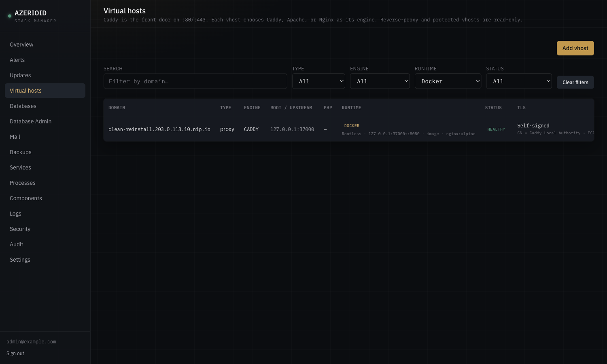Open the Audit section

click(x=45, y=244)
